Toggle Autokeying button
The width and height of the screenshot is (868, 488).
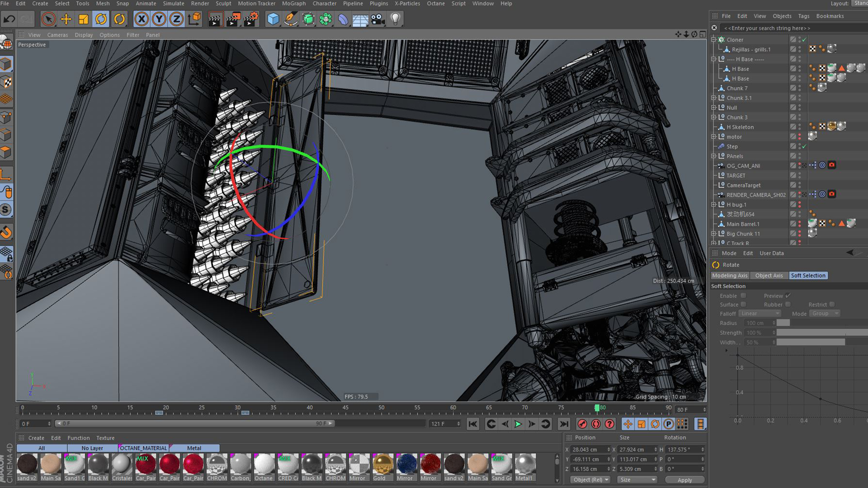[x=596, y=424]
